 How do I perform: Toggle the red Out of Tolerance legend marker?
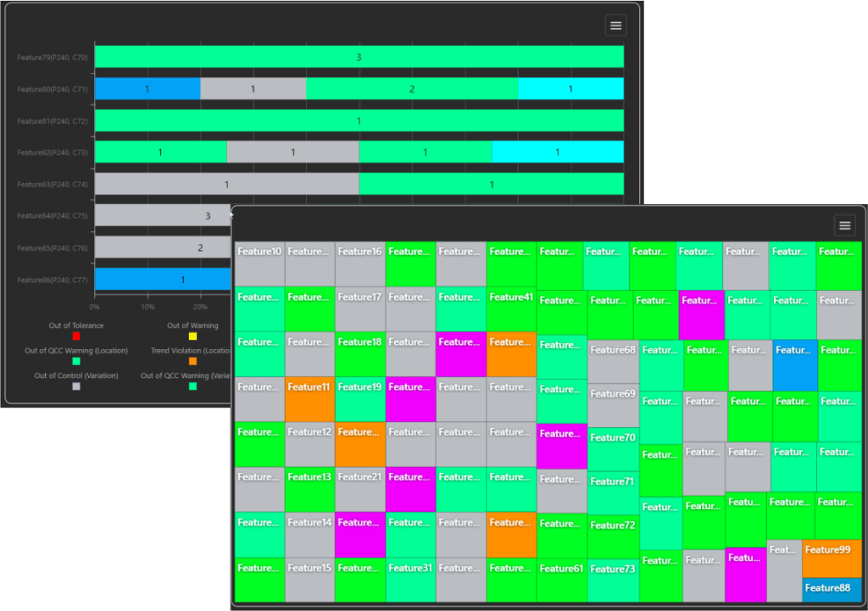tap(77, 336)
